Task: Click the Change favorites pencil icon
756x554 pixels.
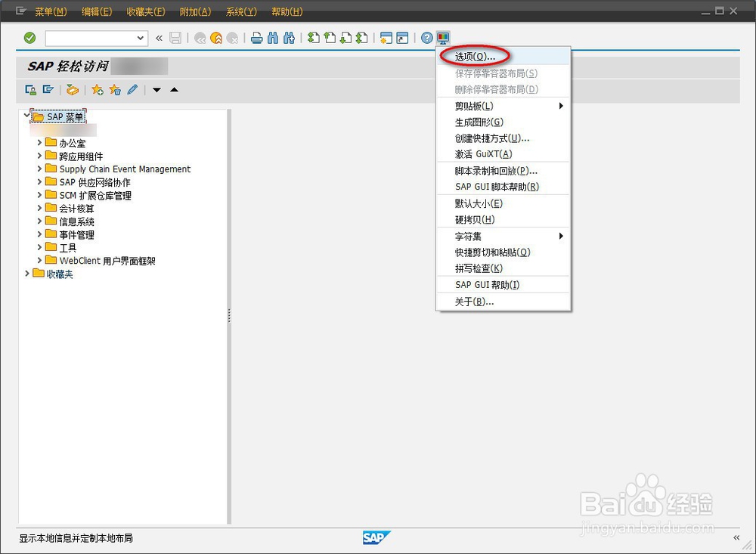Action: point(132,90)
